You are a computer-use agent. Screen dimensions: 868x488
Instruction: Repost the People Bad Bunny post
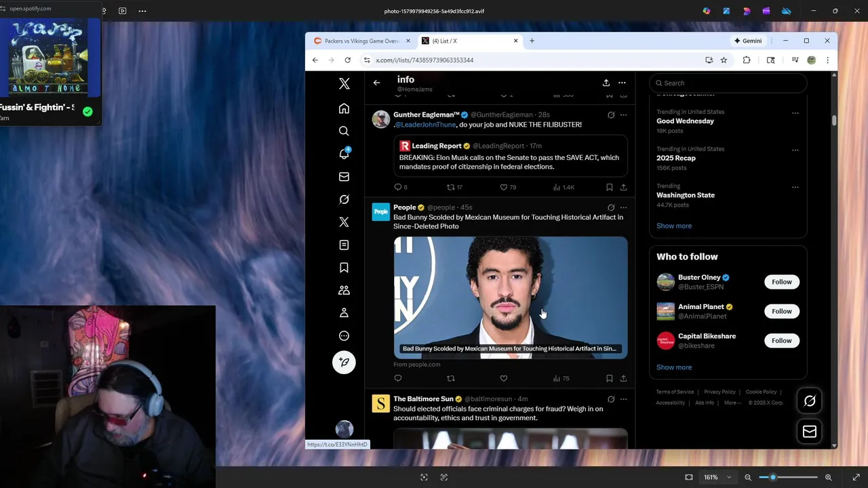[450, 379]
